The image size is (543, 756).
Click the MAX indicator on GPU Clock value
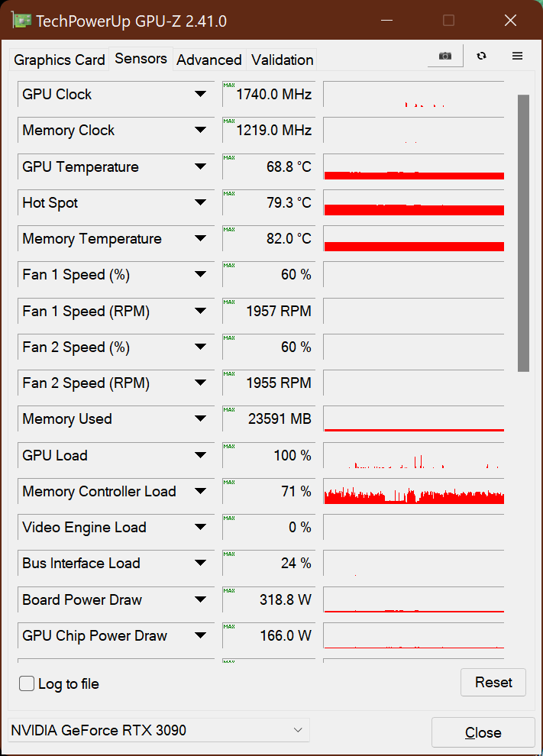tap(229, 86)
